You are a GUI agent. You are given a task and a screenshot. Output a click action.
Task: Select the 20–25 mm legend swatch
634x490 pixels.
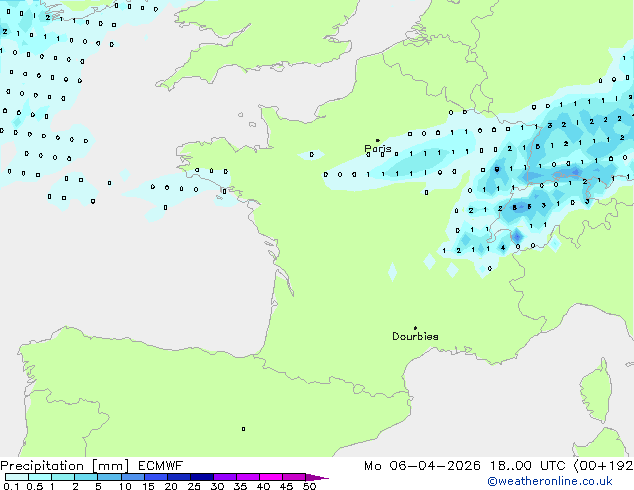pos(178,477)
